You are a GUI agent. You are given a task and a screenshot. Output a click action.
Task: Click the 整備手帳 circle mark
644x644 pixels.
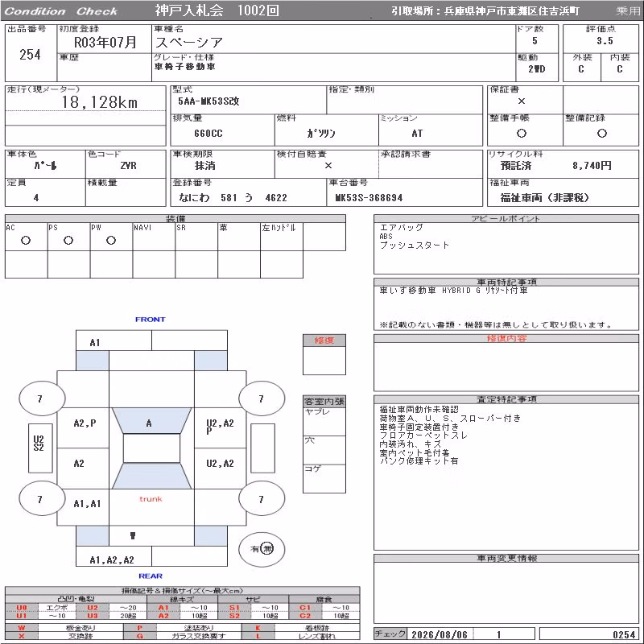coord(522,133)
